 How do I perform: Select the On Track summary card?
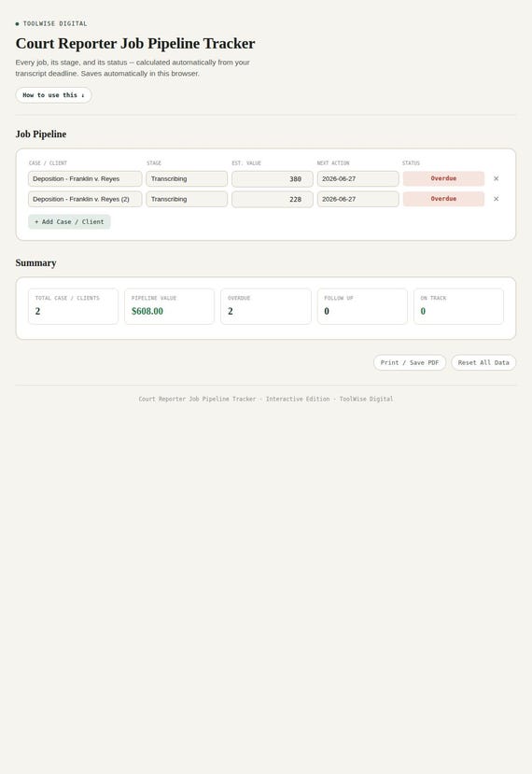pyautogui.click(x=458, y=306)
